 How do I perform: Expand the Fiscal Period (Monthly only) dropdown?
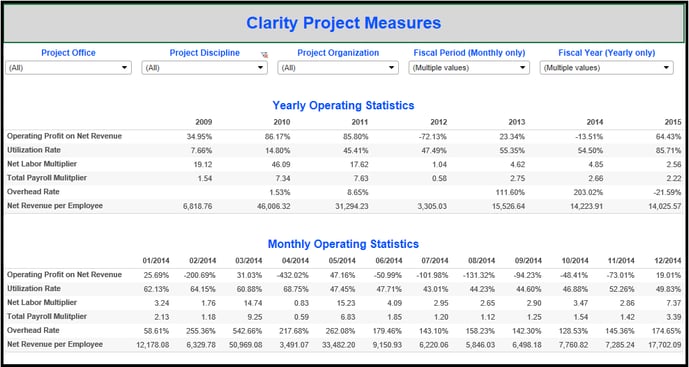point(469,68)
